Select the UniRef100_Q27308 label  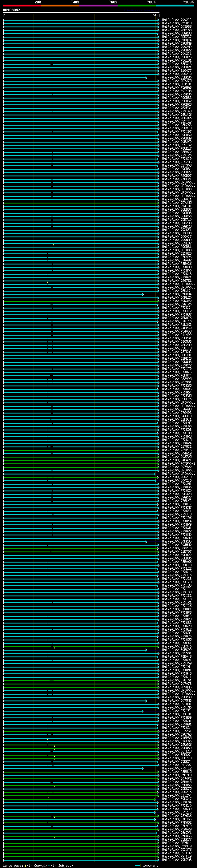click(x=177, y=165)
